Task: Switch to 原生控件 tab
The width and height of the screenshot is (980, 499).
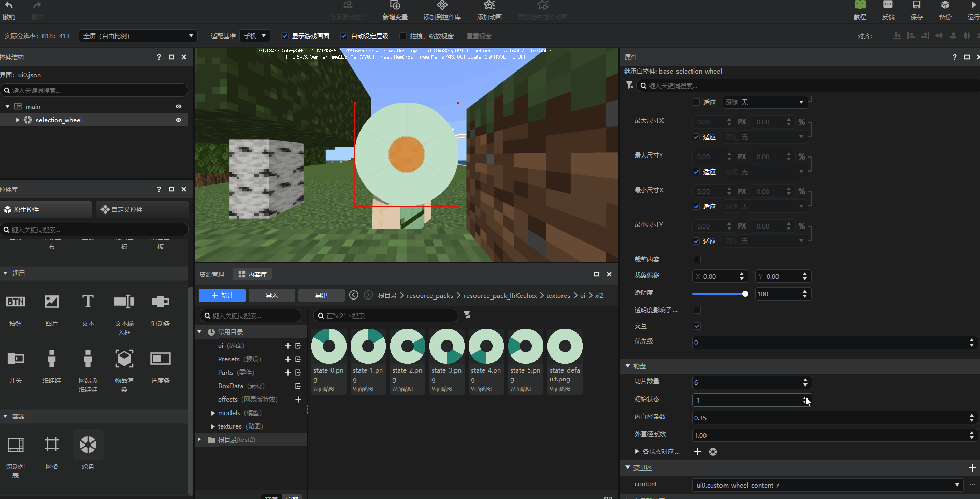Action: pos(46,209)
